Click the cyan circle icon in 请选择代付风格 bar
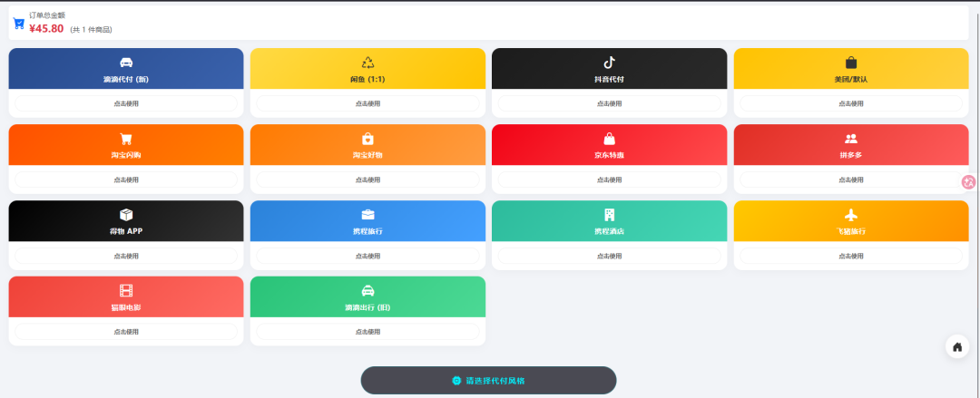The width and height of the screenshot is (980, 398). pos(456,381)
